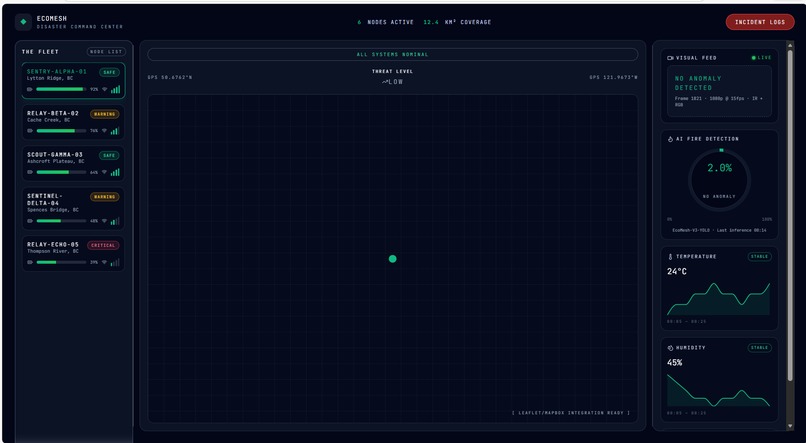Click the Leaflet/Mapbox Integration Ready label
806x443 pixels.
pyautogui.click(x=571, y=413)
